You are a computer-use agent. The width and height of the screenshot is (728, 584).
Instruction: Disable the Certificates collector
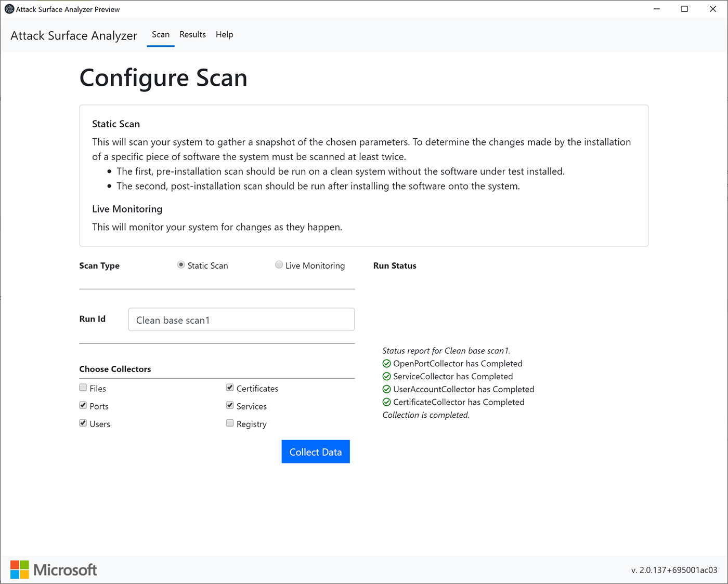tap(230, 387)
